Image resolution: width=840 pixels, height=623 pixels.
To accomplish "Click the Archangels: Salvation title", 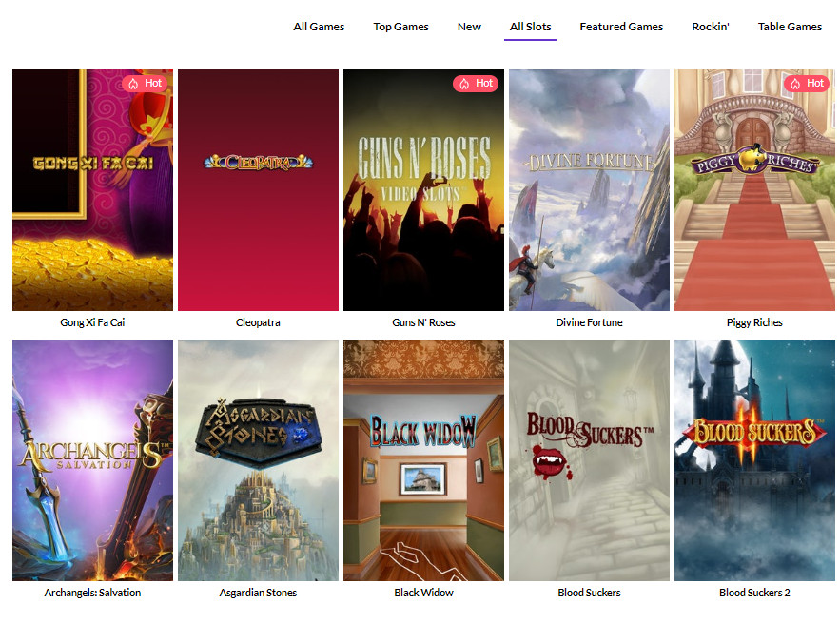I will tap(92, 592).
